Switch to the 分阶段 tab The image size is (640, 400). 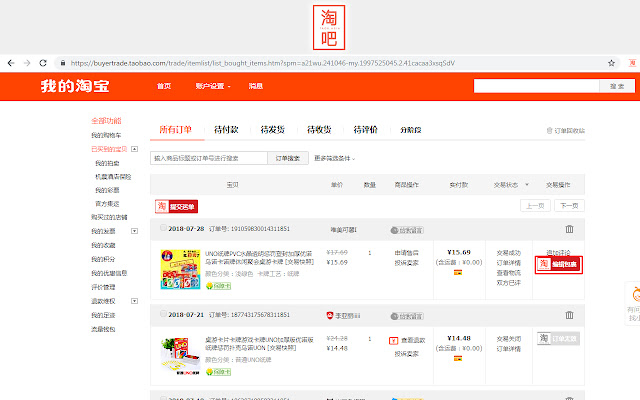(411, 130)
